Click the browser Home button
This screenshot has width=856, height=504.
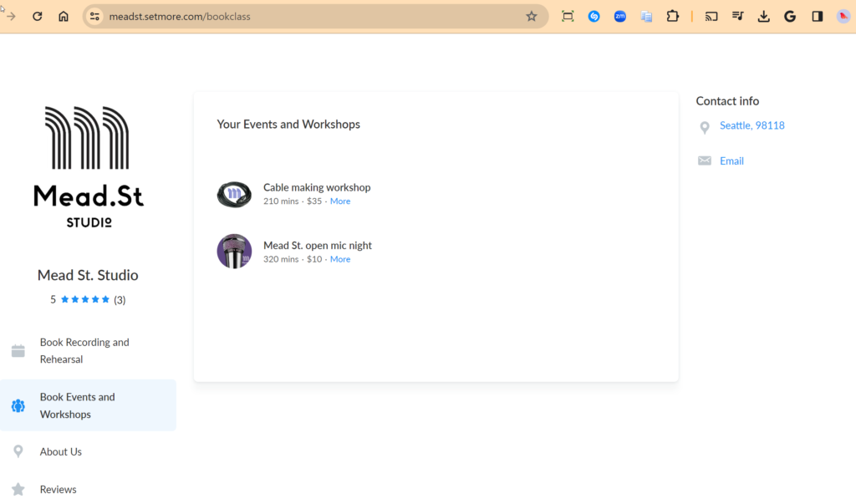point(64,16)
